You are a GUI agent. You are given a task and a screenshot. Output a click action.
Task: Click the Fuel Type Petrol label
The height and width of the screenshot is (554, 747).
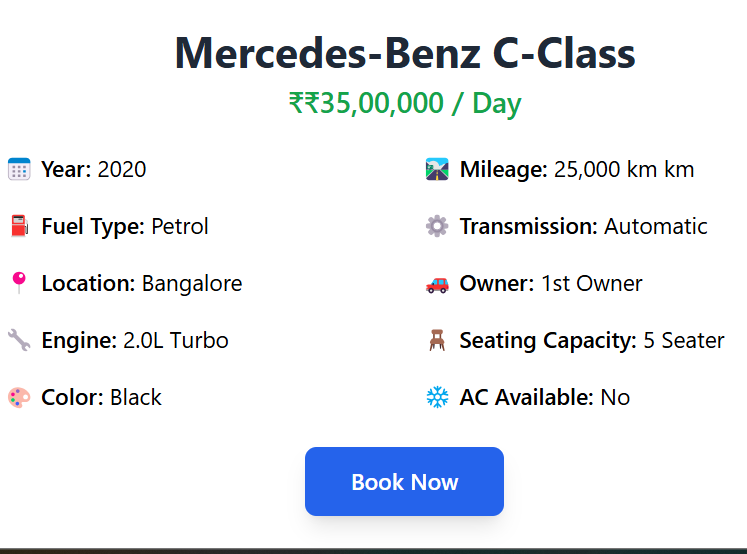click(x=125, y=227)
